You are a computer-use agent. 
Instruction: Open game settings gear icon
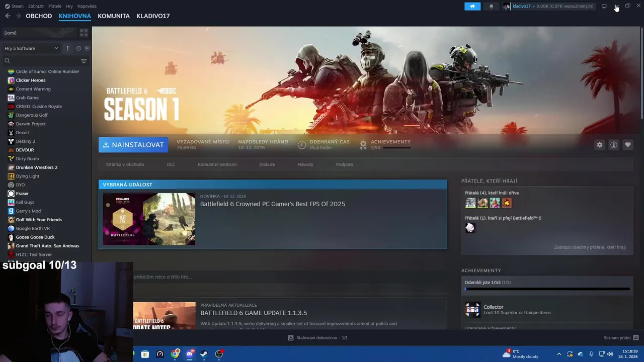[599, 145]
